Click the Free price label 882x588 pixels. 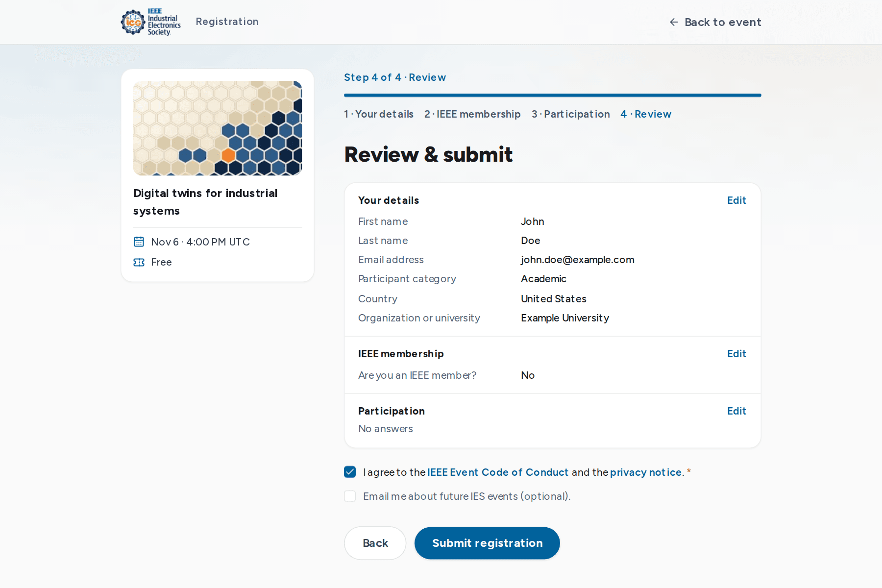point(161,262)
